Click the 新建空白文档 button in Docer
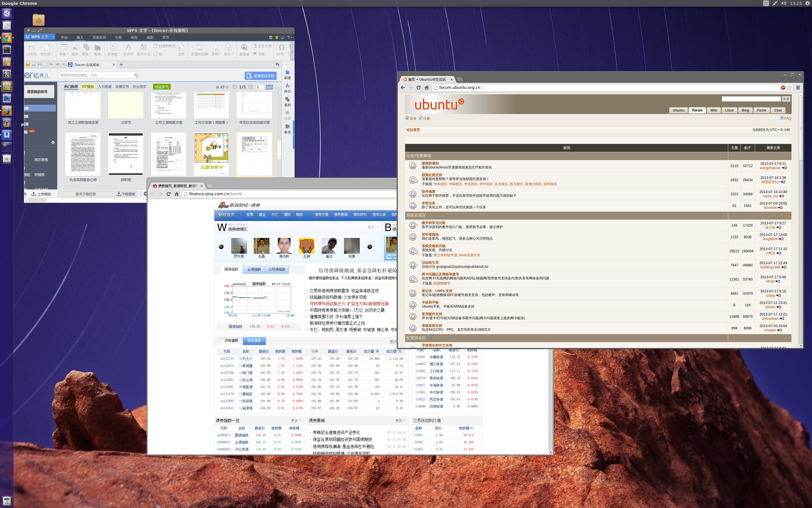This screenshot has width=812, height=508. (261, 76)
